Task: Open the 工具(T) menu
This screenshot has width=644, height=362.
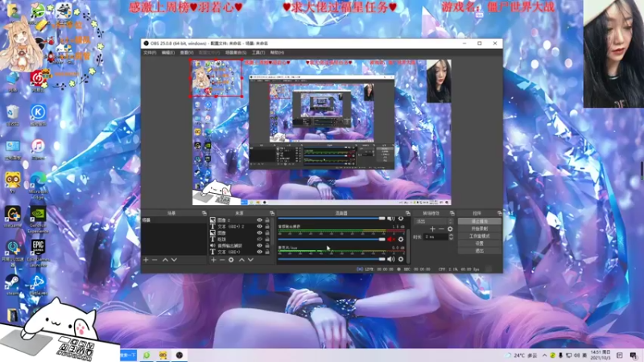Action: 258,52
